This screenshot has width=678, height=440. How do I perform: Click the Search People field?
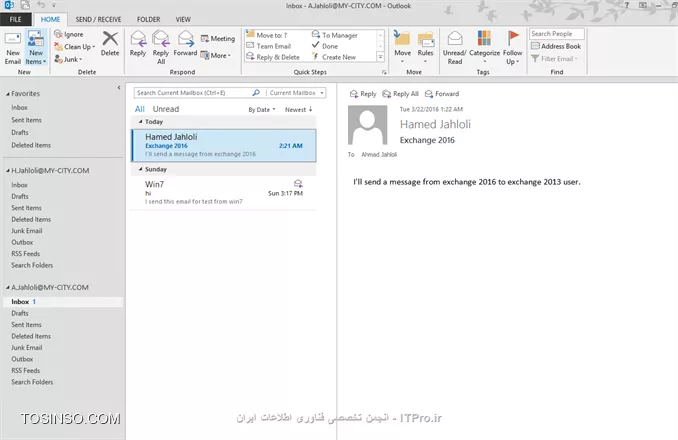pyautogui.click(x=556, y=34)
